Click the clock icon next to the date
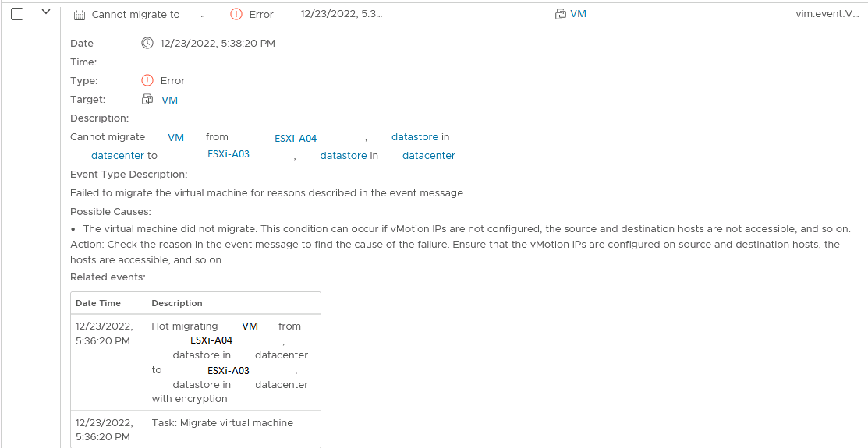868x448 pixels. [147, 44]
